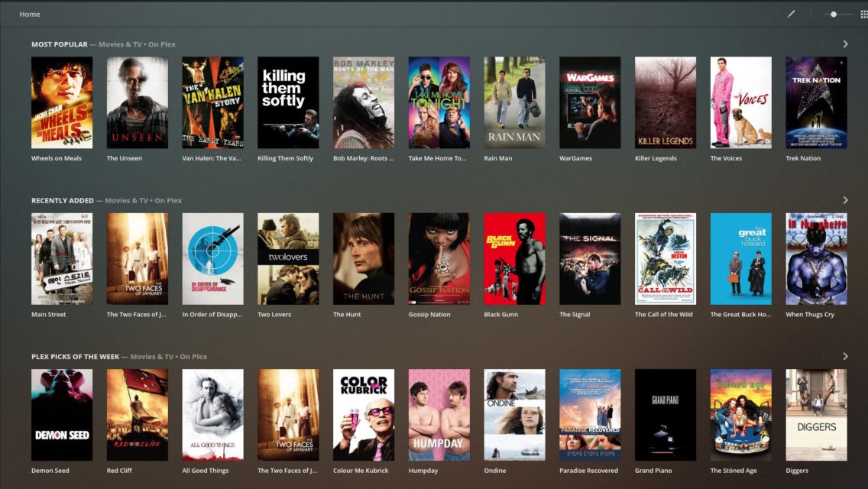Show next Most Popular items with right chevron
The height and width of the screenshot is (489, 868).
click(845, 44)
